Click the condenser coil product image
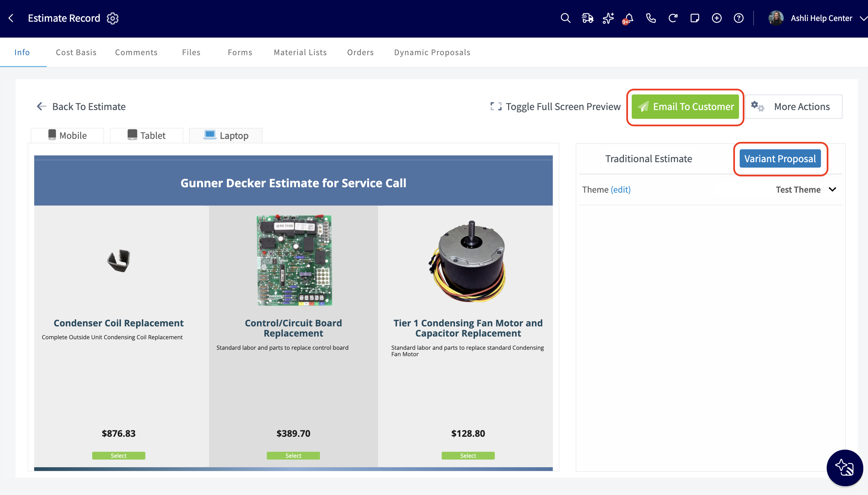The image size is (868, 495). (118, 260)
